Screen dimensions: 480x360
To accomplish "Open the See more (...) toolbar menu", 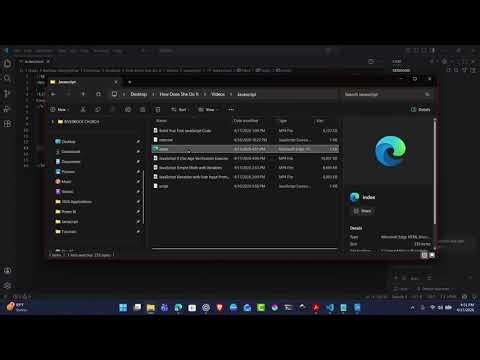I will tap(231, 109).
